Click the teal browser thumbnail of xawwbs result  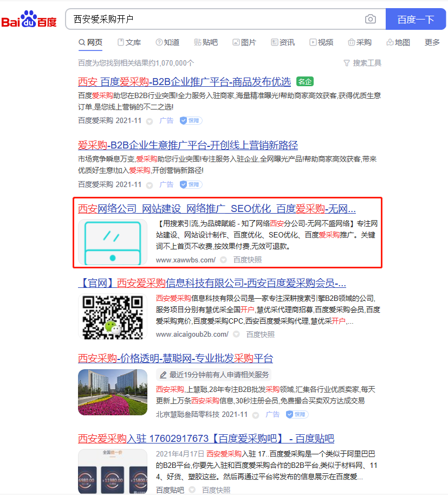[113, 242]
